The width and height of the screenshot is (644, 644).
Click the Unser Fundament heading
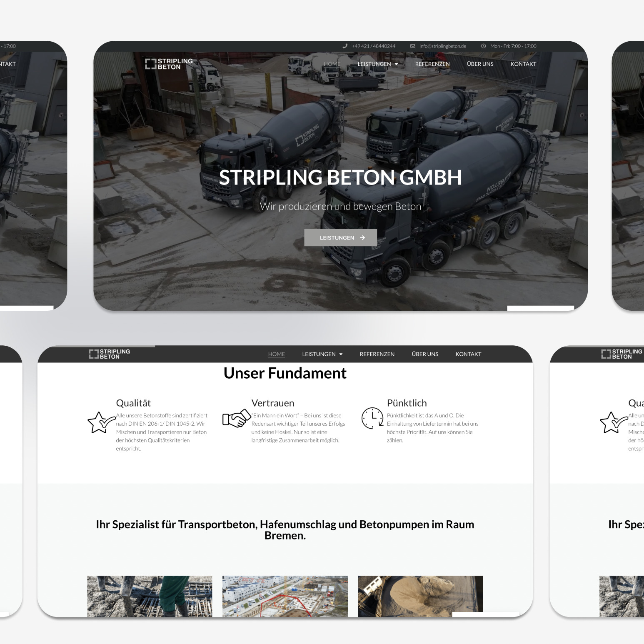pyautogui.click(x=285, y=373)
